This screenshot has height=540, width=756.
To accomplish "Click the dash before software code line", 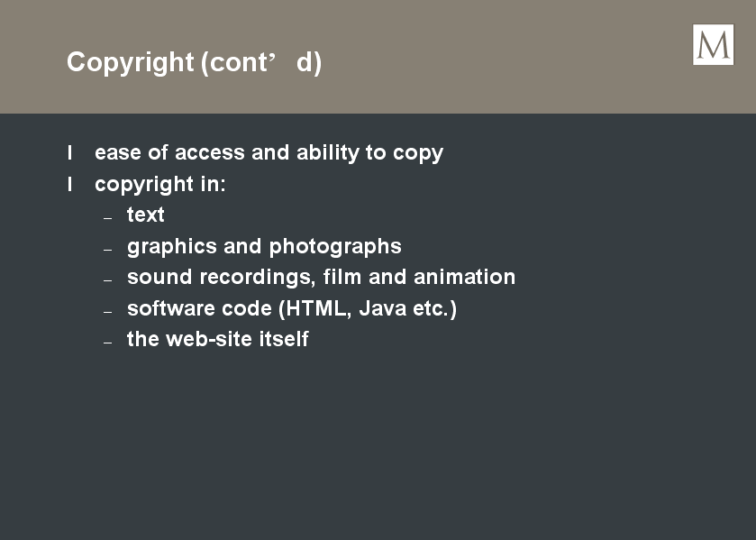I will 107,312.
